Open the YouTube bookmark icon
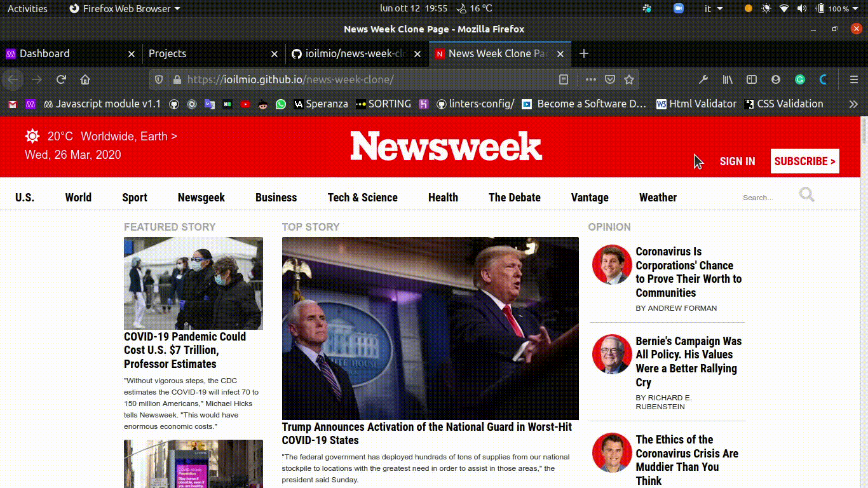This screenshot has height=488, width=868. pyautogui.click(x=245, y=104)
